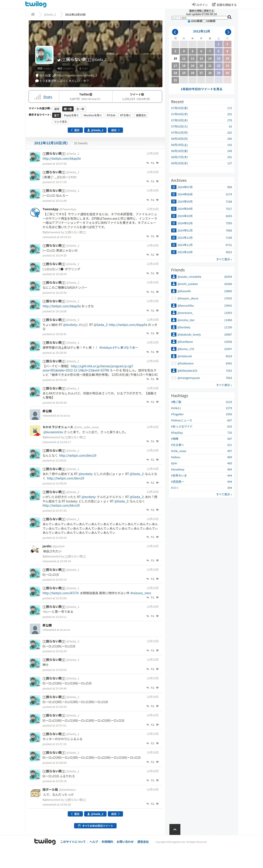This screenshot has height=868, width=263.
Task: Show 全て tweets filter
Action: pos(57,115)
